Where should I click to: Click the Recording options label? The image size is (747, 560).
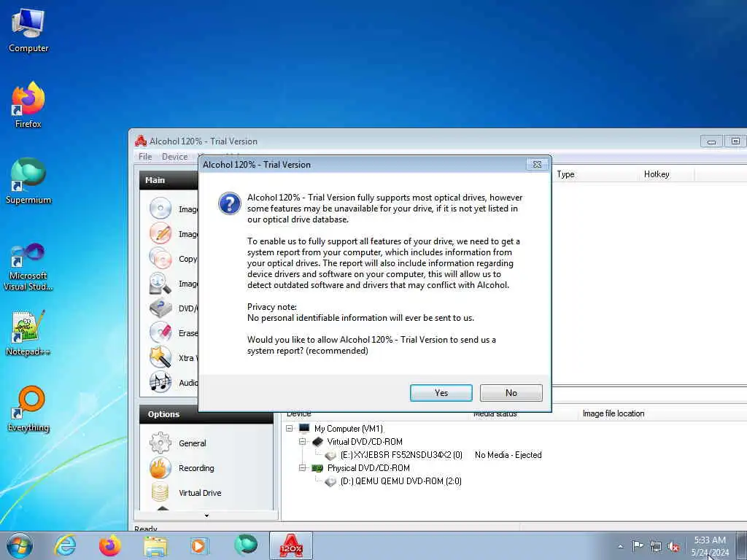tap(196, 468)
